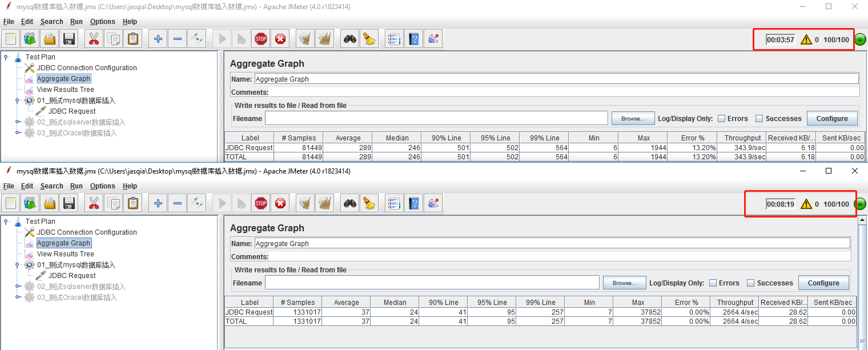Click Stop icon in top window toolbar

pos(261,39)
